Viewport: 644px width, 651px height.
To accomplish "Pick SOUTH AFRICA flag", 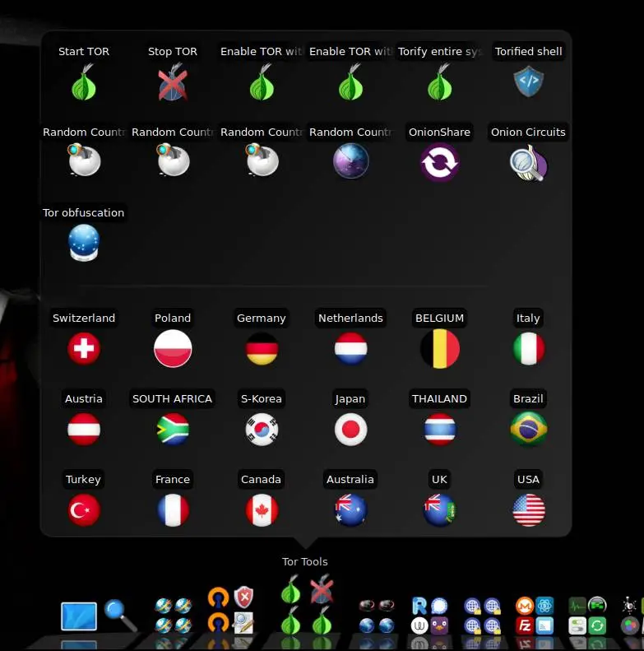I will pos(173,430).
